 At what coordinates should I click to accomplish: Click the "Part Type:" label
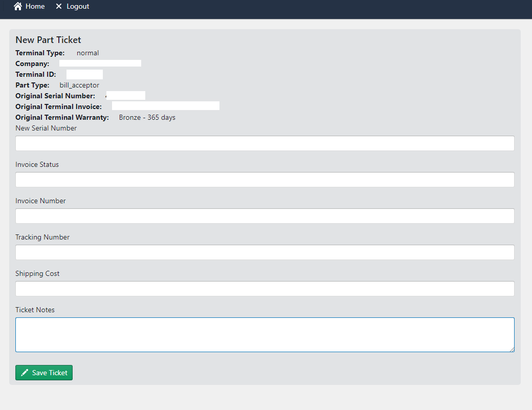click(32, 85)
